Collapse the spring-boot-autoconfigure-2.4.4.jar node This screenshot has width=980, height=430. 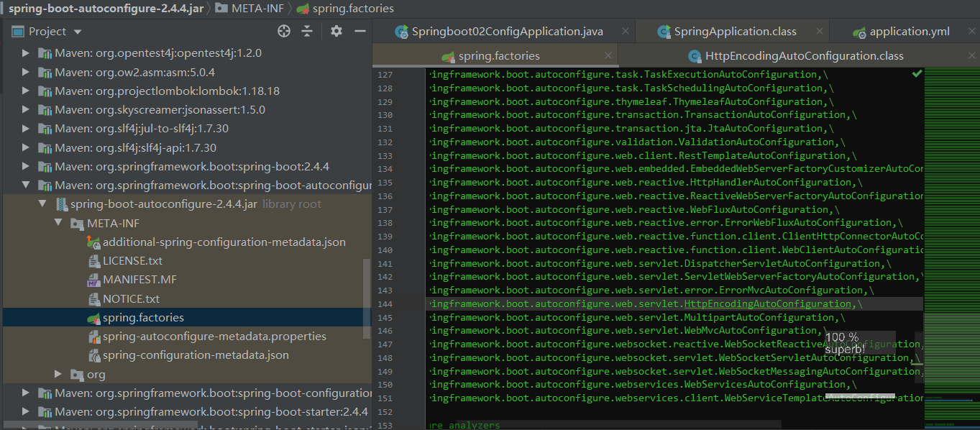[42, 204]
